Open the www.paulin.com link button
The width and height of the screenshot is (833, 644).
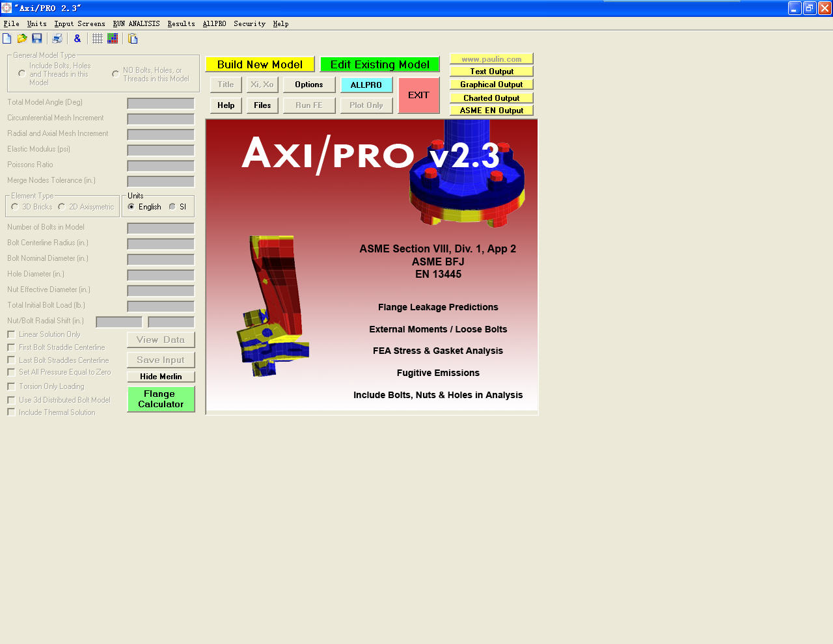(491, 59)
